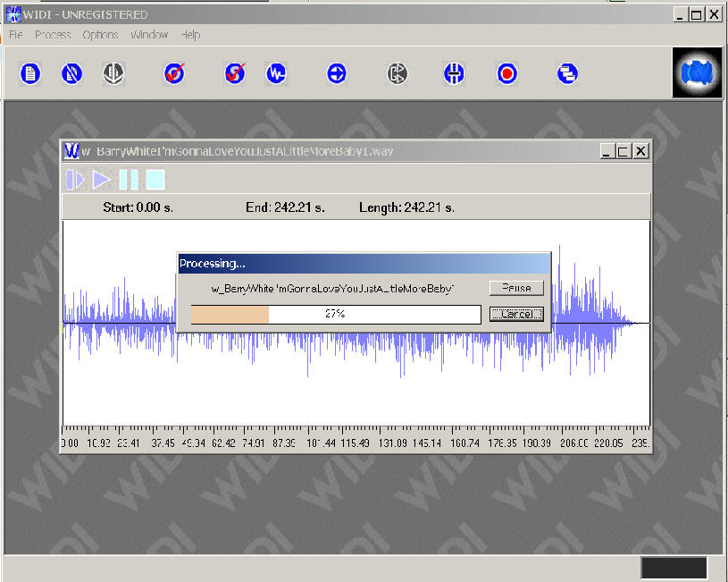
Task: Click the red record button in the toolbar
Action: [507, 73]
